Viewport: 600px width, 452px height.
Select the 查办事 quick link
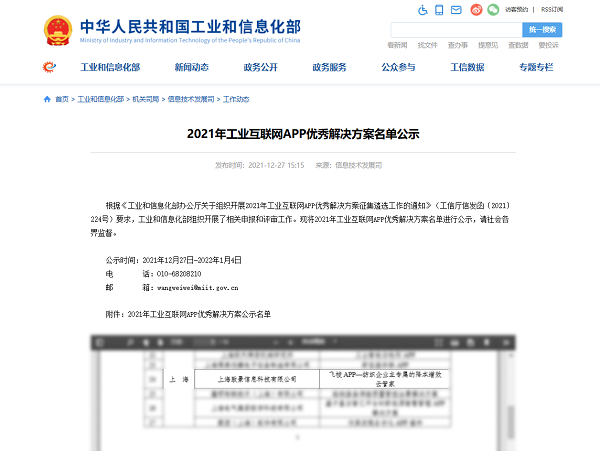458,45
